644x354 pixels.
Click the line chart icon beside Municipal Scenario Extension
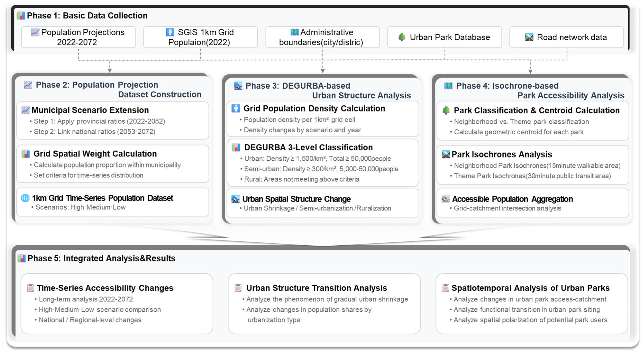click(26, 110)
